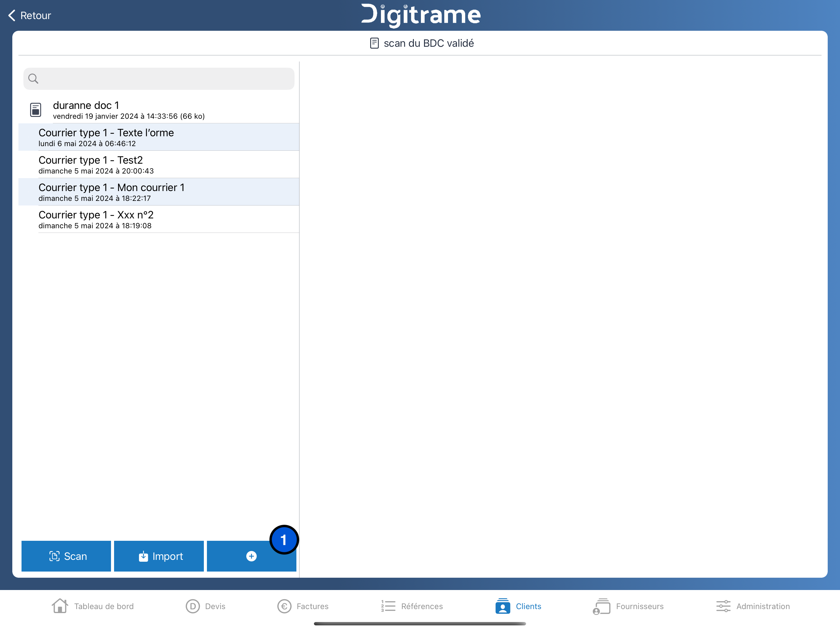The height and width of the screenshot is (630, 840).
Task: Click the scan du BDC validé heading
Action: tap(429, 43)
